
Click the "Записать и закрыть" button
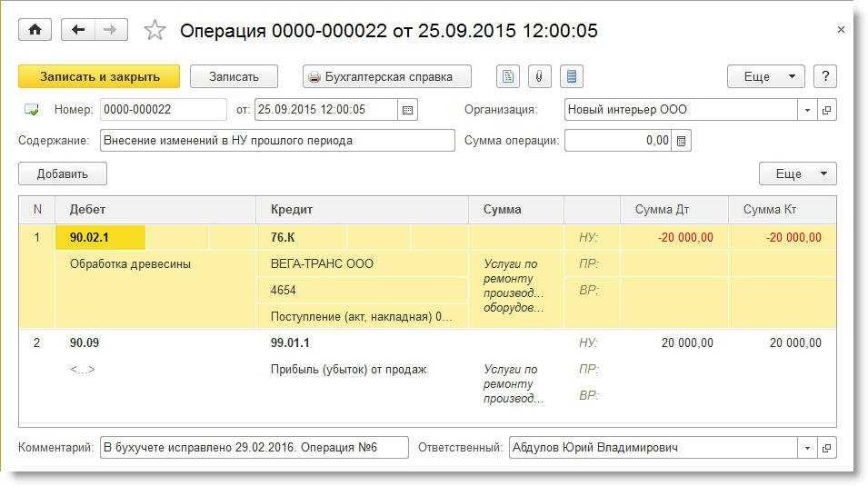(x=99, y=76)
